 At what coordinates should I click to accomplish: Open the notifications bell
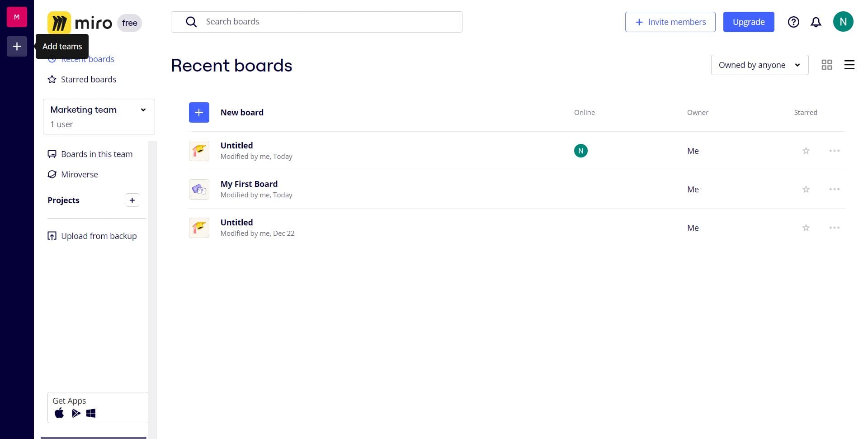pyautogui.click(x=816, y=22)
